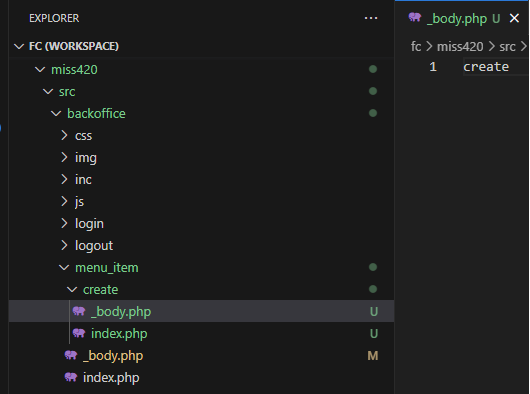Viewport: 530px width, 394px height.
Task: Select the img folder name
Action: pyautogui.click(x=86, y=158)
